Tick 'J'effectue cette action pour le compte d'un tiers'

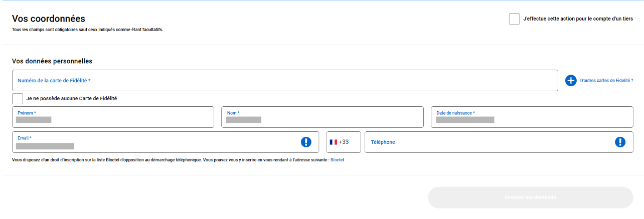514,19
